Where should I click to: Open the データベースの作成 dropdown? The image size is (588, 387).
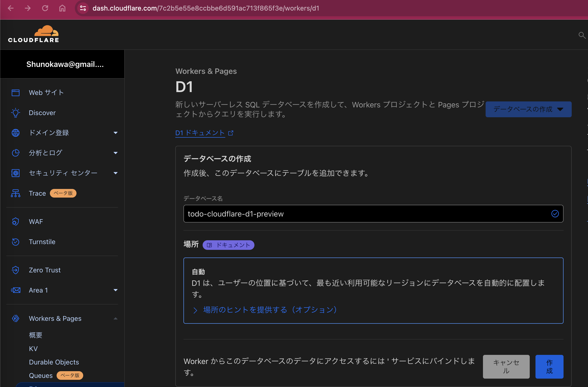(528, 109)
